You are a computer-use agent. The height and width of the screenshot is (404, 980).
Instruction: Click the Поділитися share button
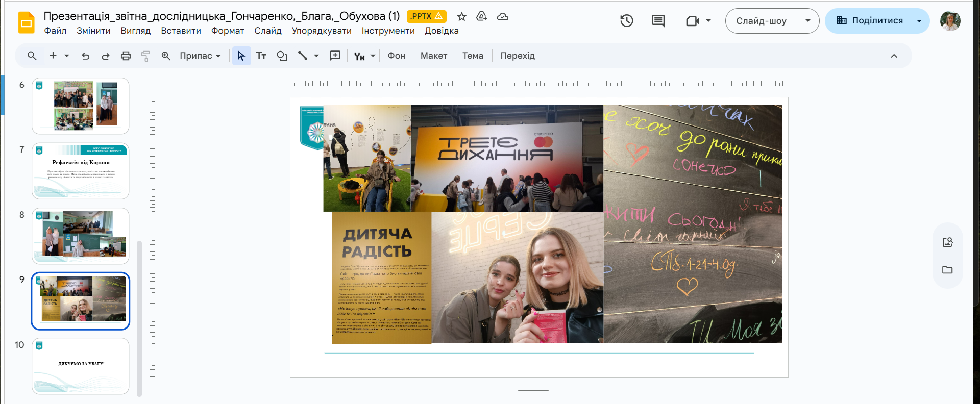pos(869,21)
